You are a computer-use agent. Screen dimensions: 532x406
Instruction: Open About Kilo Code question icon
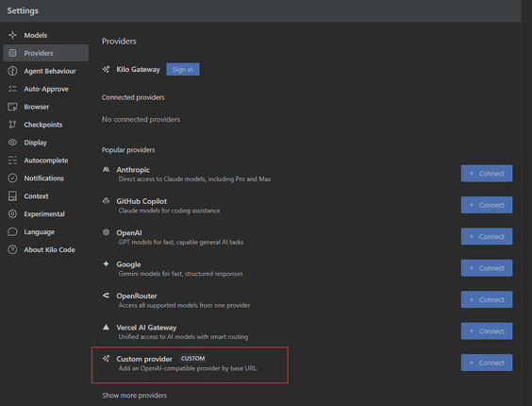coord(12,249)
